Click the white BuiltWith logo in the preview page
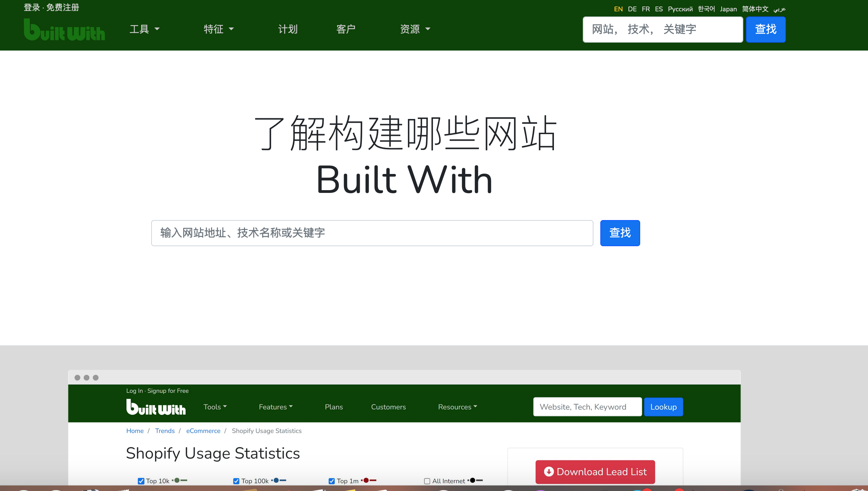Screen dimensions: 868x491 pyautogui.click(x=156, y=407)
